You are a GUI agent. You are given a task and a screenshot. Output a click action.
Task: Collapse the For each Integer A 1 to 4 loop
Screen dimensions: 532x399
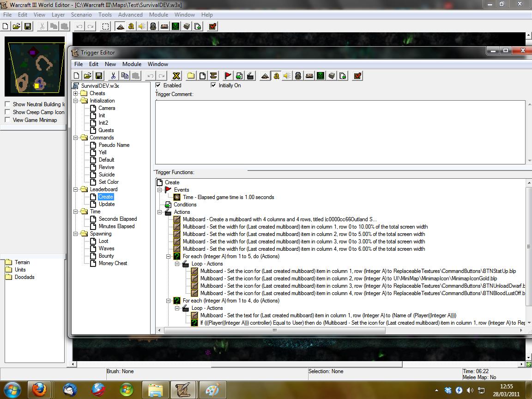tap(168, 301)
